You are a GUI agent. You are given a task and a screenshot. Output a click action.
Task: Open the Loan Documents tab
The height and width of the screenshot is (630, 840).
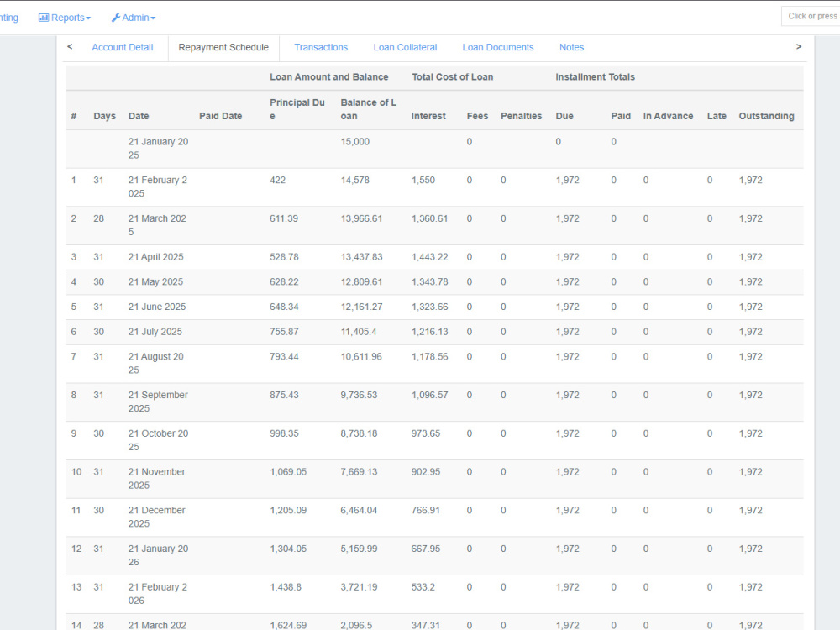click(497, 47)
